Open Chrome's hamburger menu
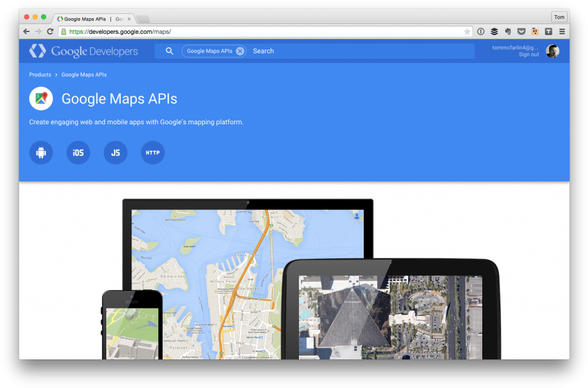Image resolution: width=588 pixels, height=388 pixels. click(x=562, y=32)
